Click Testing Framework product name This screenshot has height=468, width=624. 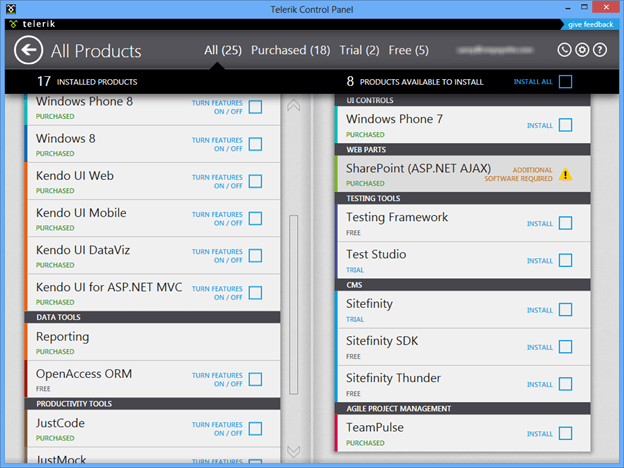tap(397, 217)
